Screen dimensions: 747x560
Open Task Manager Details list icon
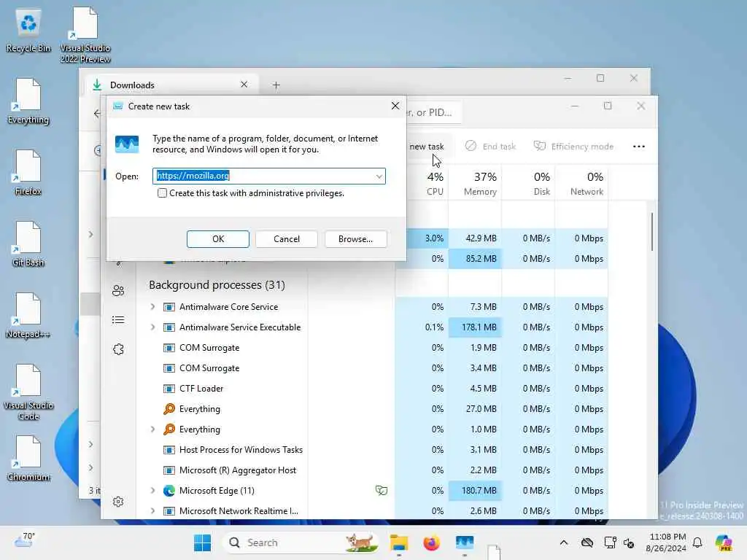(118, 320)
